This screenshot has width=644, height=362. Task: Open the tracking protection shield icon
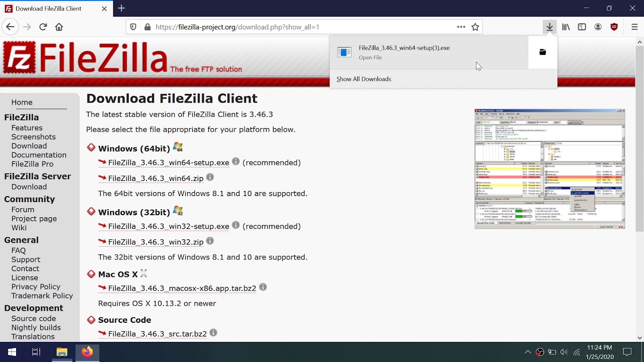[133, 27]
